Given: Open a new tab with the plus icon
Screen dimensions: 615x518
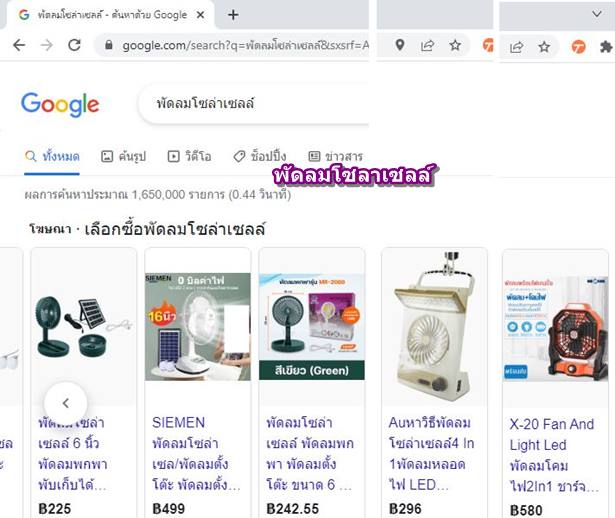Looking at the screenshot, I should [233, 15].
